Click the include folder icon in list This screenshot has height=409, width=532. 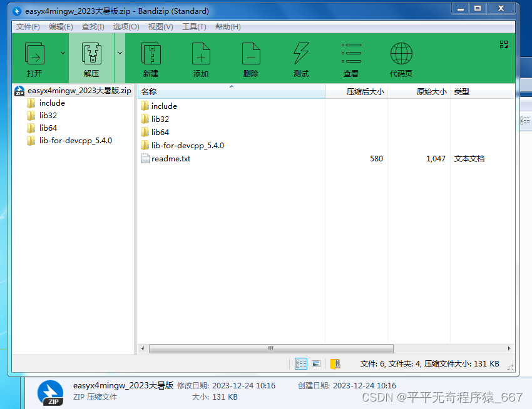click(x=145, y=106)
